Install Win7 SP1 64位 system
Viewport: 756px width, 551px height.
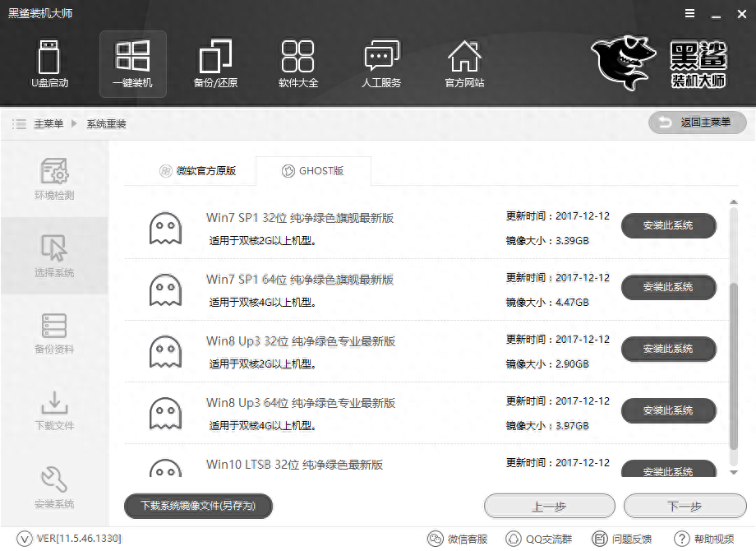(x=668, y=288)
